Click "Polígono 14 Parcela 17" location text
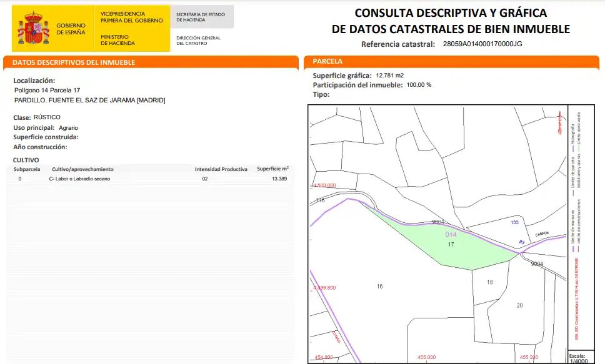Image resolution: width=605 pixels, height=364 pixels. [x=47, y=91]
